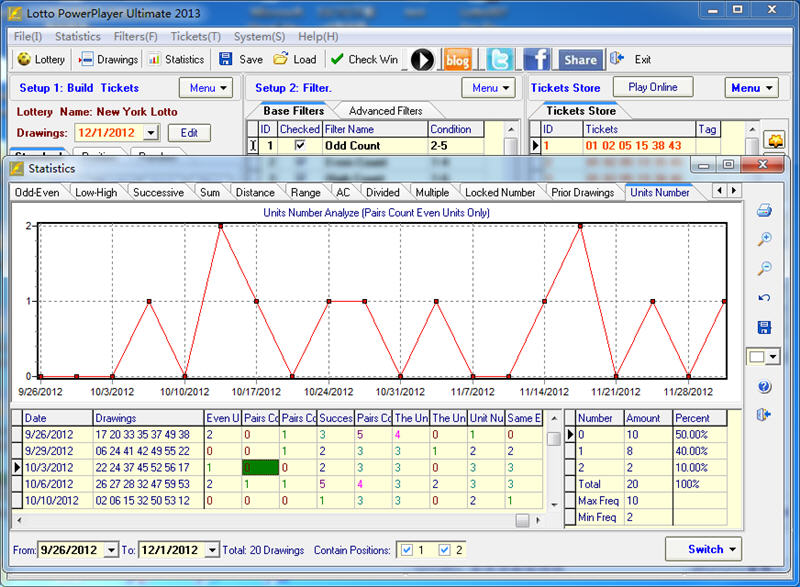Click the horizontal scrollbar thumb in data table

click(x=522, y=520)
